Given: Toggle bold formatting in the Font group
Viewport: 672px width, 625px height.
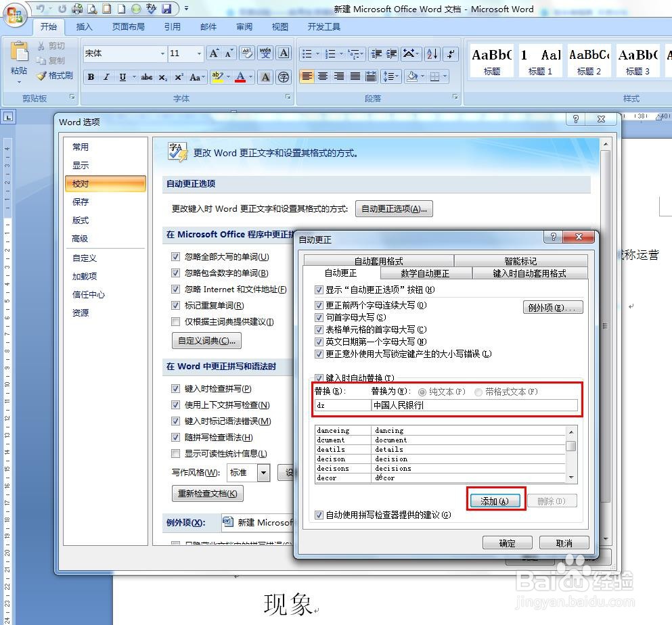Looking at the screenshot, I should point(91,76).
